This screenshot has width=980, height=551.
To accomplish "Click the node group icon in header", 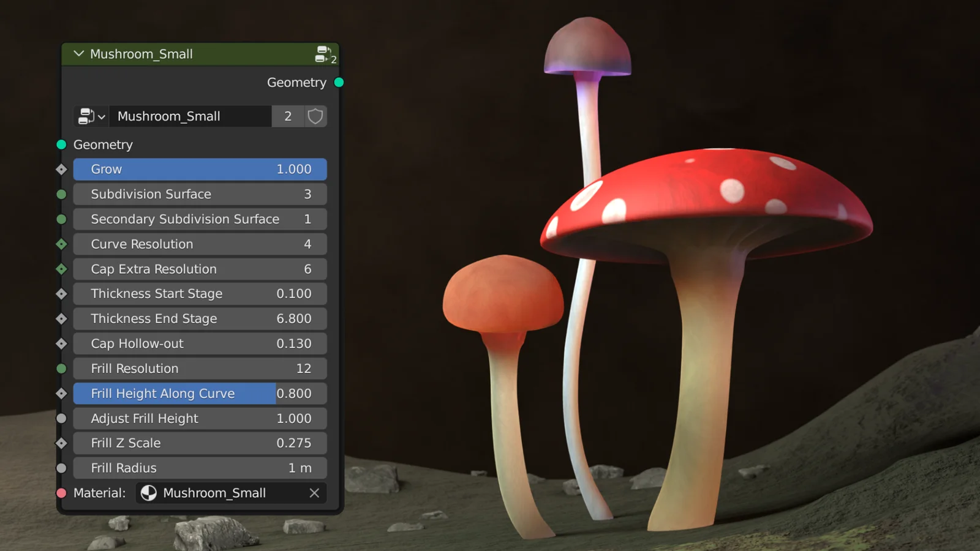I will tap(325, 54).
